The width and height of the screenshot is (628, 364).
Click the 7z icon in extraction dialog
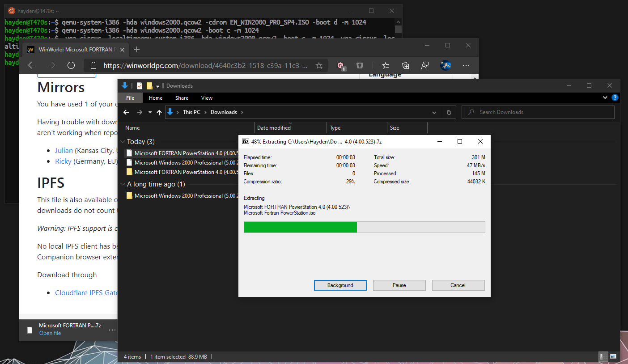coord(246,141)
